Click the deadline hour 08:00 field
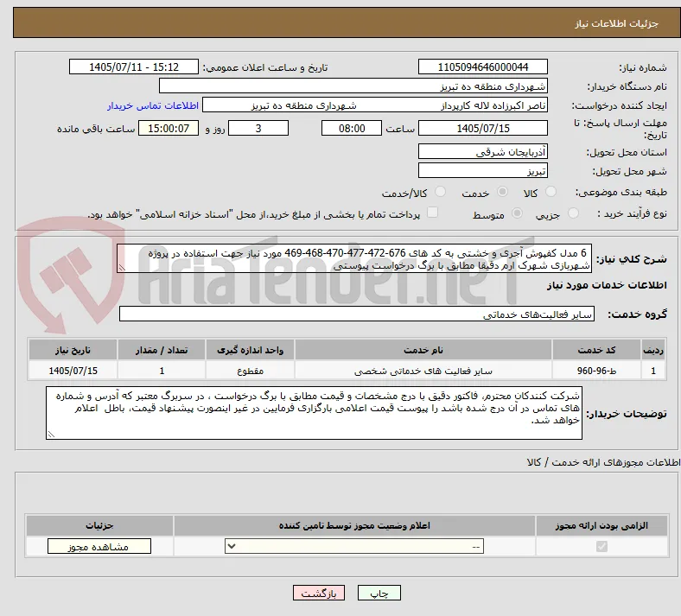The image size is (681, 616). (352, 128)
